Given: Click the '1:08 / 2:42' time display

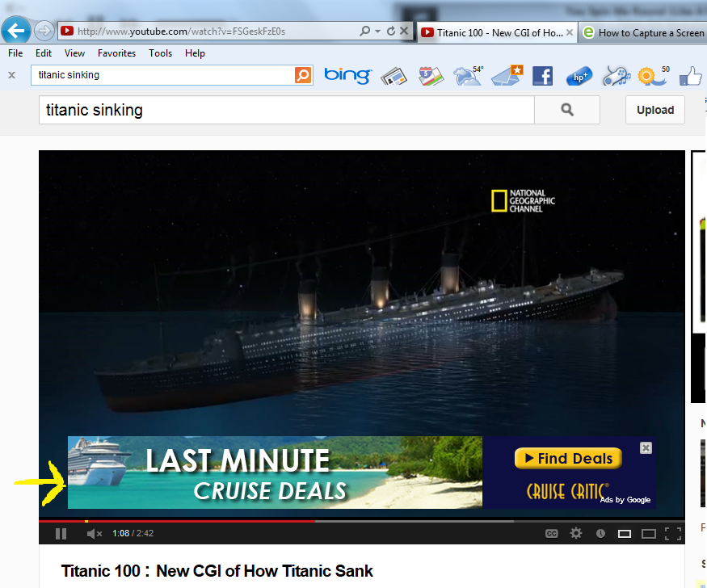Looking at the screenshot, I should [x=133, y=533].
